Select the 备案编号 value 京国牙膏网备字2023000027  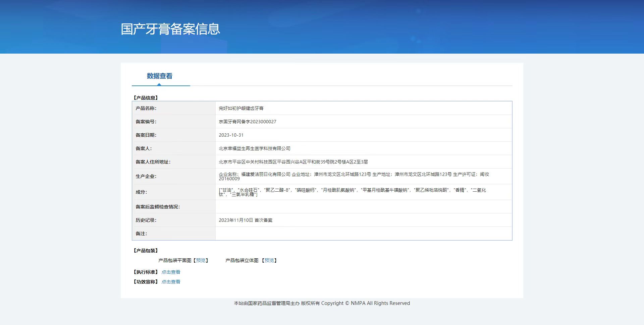[x=248, y=122]
